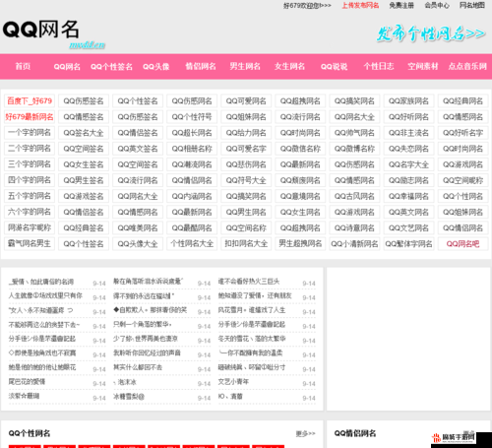Screen dimensions: 492x448
Task: Open 霸气网名男生 category
Action: [x=30, y=244]
